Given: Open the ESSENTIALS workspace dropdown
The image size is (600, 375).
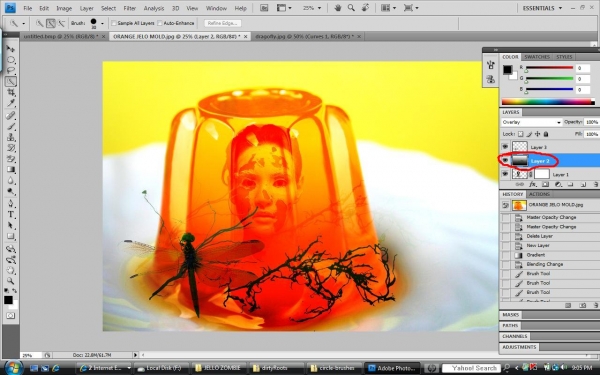Looking at the screenshot, I should point(542,8).
